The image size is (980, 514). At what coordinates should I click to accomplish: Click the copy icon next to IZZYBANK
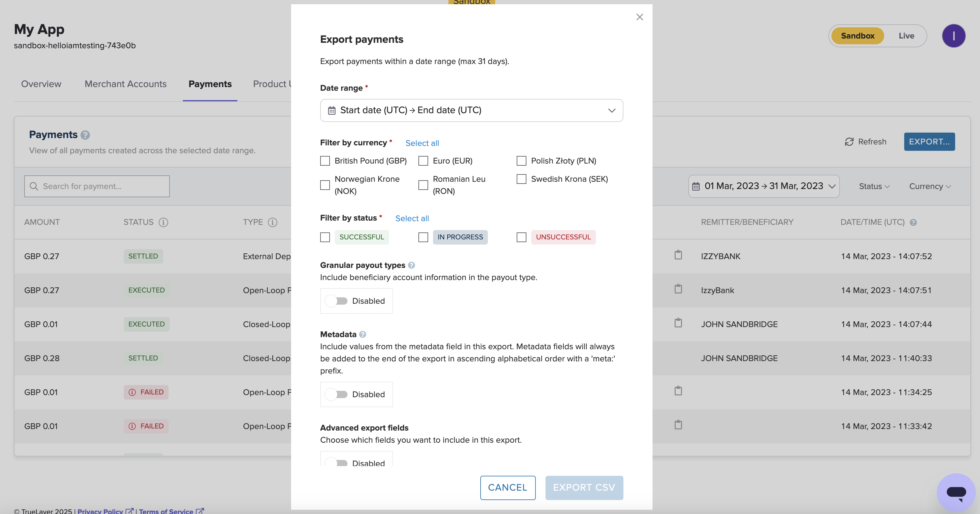click(678, 255)
